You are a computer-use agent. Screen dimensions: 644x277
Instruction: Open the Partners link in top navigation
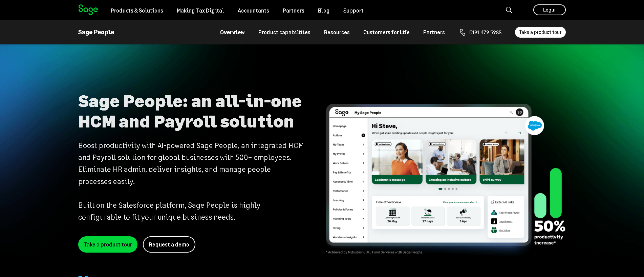pos(293,11)
